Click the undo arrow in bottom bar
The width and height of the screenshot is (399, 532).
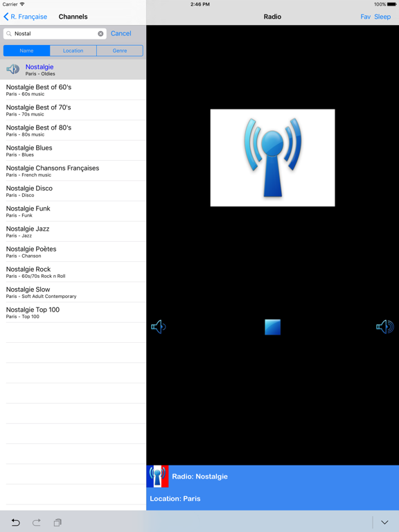coord(16,522)
